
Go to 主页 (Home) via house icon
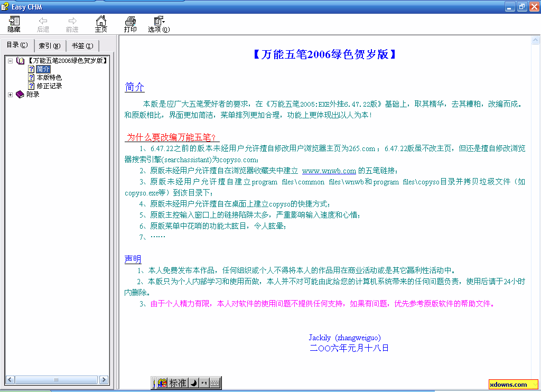pyautogui.click(x=101, y=21)
